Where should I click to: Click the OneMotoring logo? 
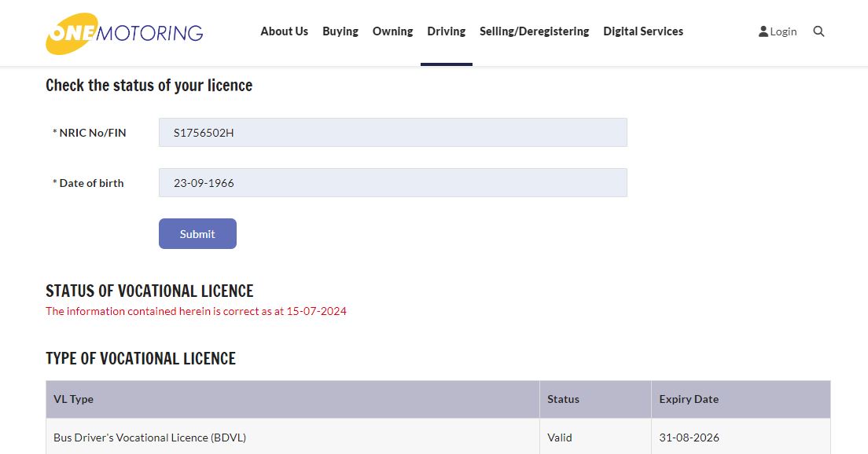click(x=124, y=33)
